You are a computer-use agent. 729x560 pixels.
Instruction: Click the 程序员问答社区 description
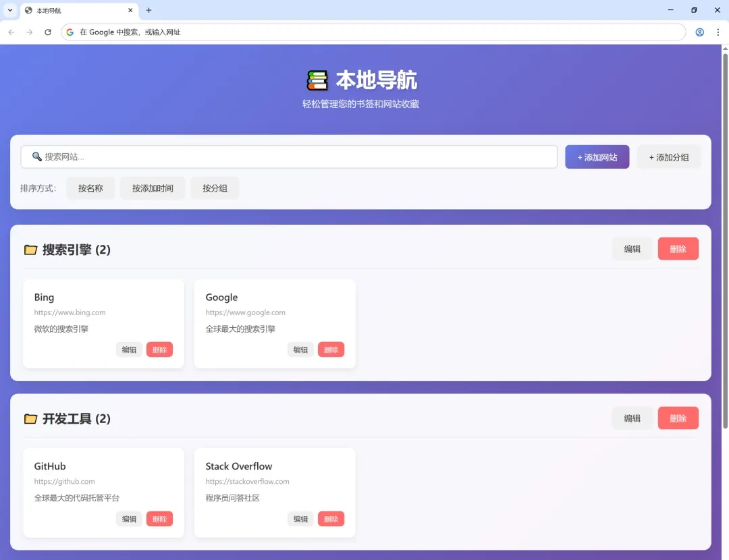tap(232, 498)
